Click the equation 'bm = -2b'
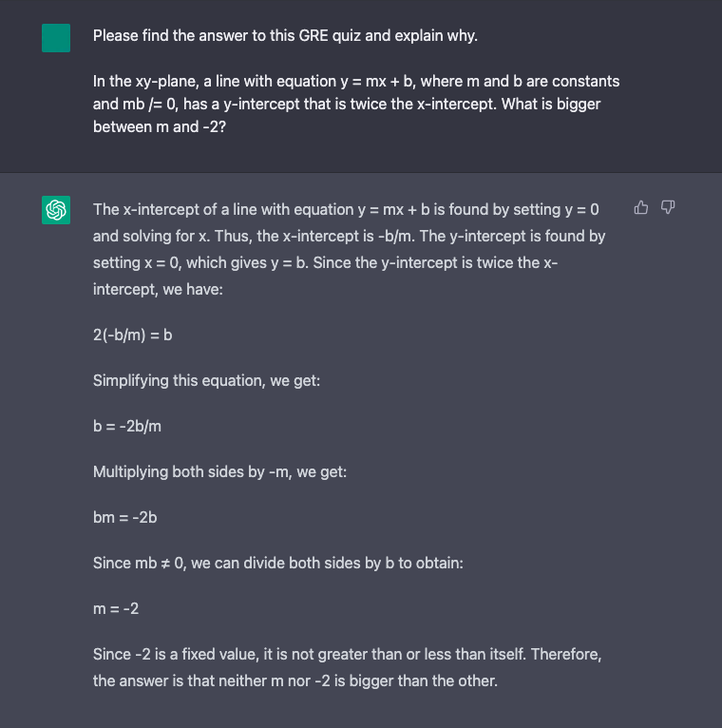Viewport: 722px width, 728px height. [124, 517]
